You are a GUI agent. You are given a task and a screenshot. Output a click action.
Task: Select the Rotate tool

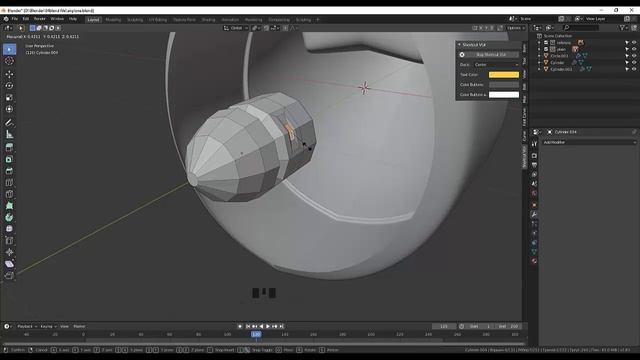9,86
